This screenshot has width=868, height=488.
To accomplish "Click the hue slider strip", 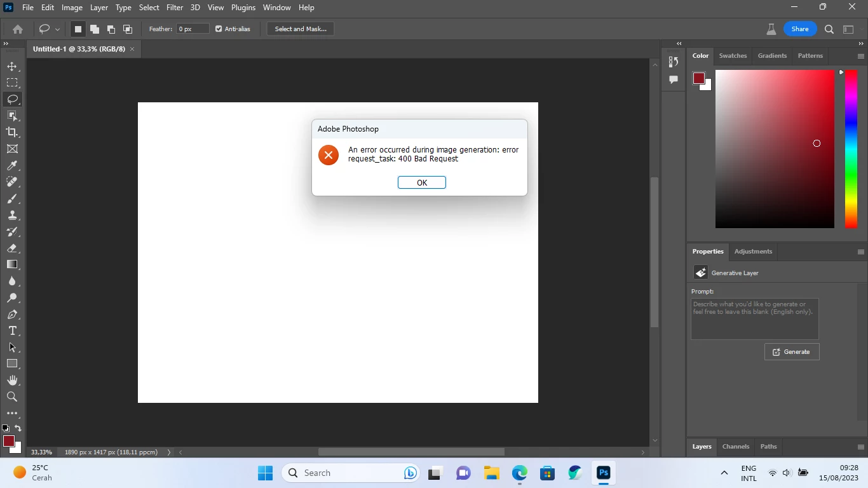I will point(851,149).
